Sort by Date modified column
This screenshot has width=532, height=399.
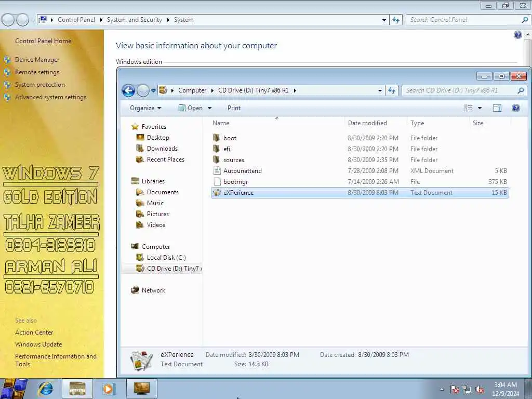[x=367, y=123]
